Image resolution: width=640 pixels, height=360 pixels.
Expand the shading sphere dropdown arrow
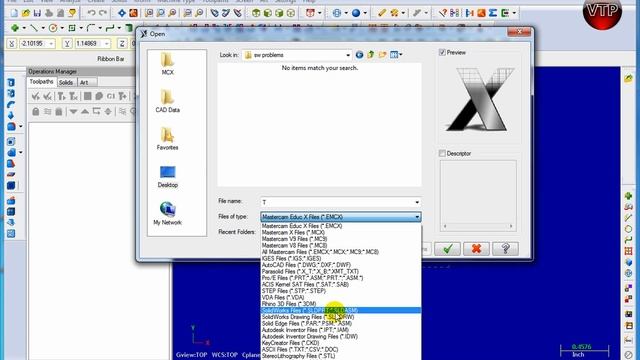[365, 13]
